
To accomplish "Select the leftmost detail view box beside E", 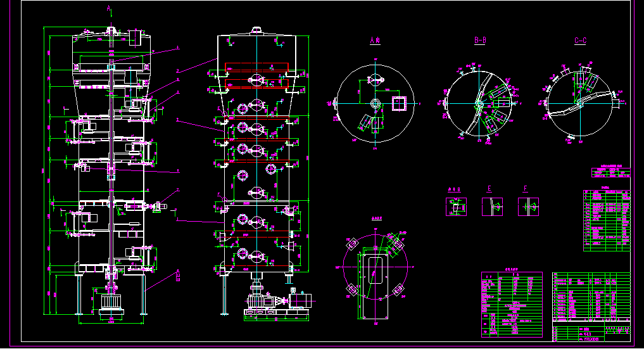I will pyautogui.click(x=455, y=206).
